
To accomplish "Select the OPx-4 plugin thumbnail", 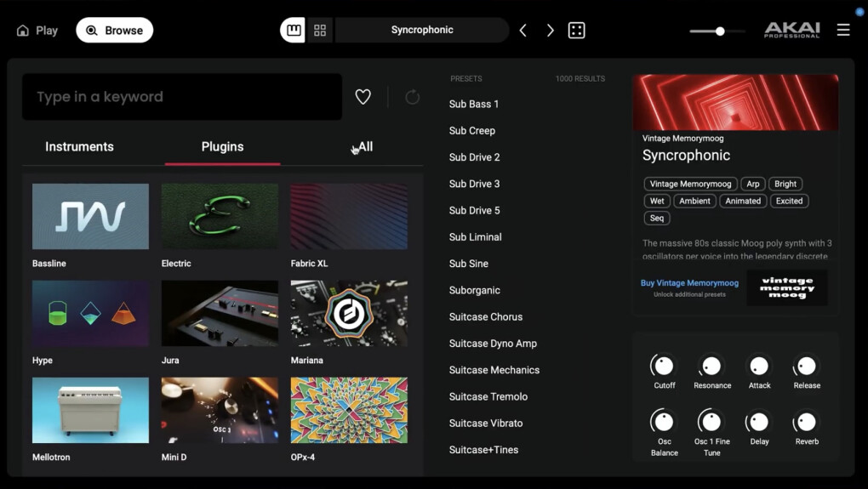I will click(349, 410).
